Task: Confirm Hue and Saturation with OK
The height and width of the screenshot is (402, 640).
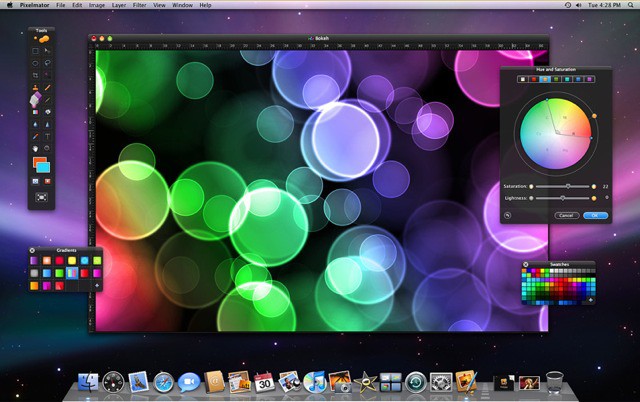Action: click(594, 214)
